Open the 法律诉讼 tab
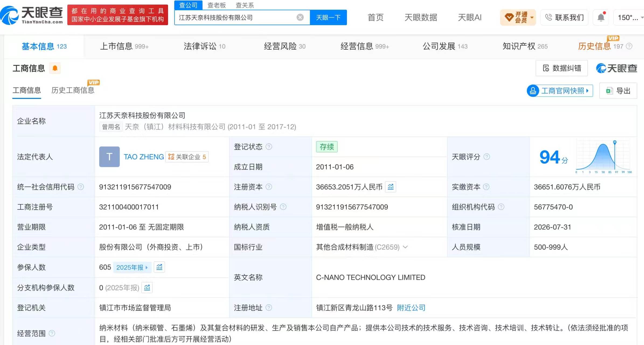 coord(204,46)
